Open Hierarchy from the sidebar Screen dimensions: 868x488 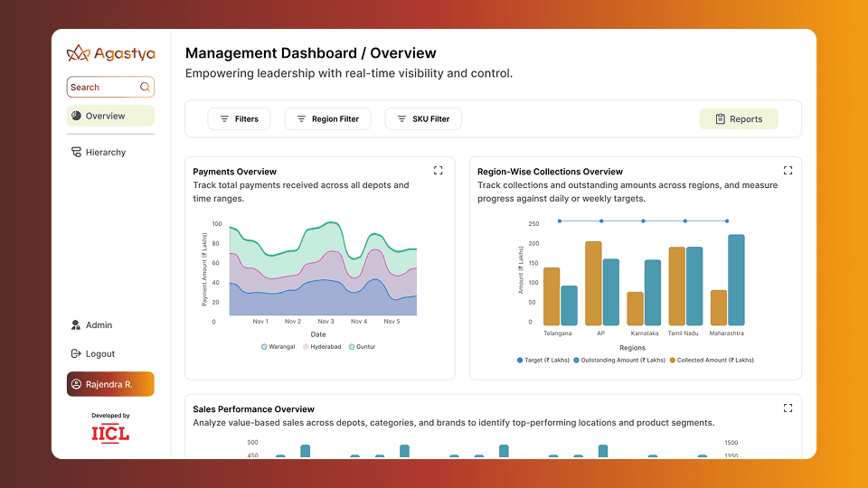105,153
